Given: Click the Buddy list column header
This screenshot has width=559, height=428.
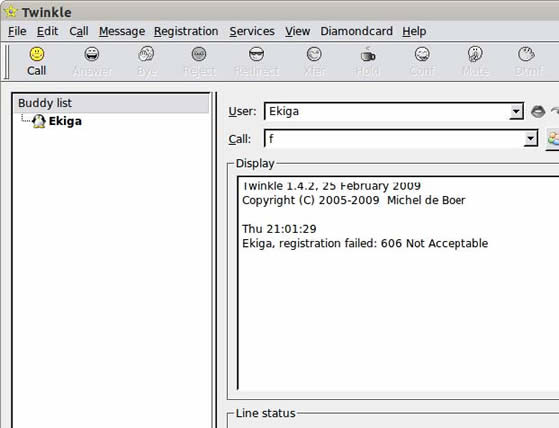Looking at the screenshot, I should [111, 103].
